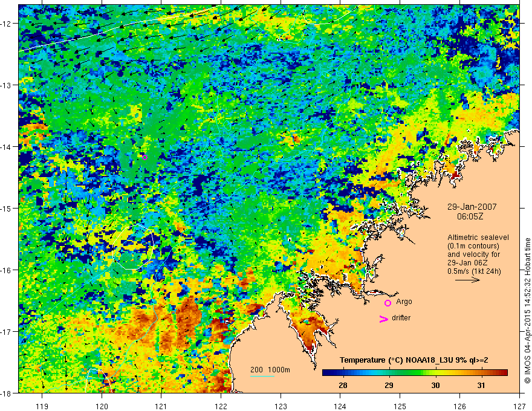This screenshot has width=532, height=411.
Task: Click the magenta Argo float marker in the ocean
Action: (145, 157)
